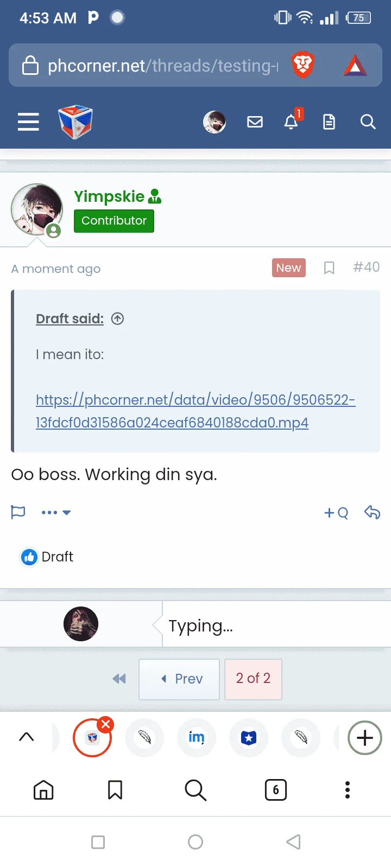Open the forum search magnifier
Image resolution: width=391 pixels, height=868 pixels.
tap(368, 122)
